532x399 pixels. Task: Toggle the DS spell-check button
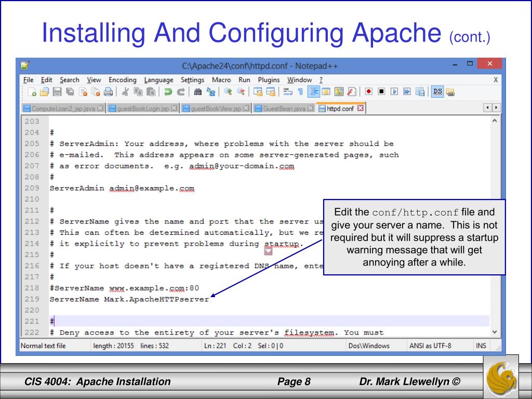pos(437,91)
